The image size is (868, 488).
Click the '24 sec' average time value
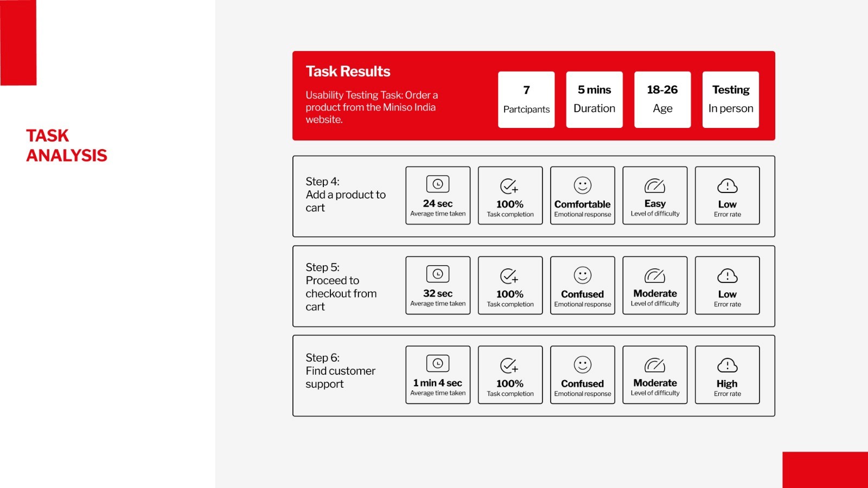pyautogui.click(x=438, y=204)
